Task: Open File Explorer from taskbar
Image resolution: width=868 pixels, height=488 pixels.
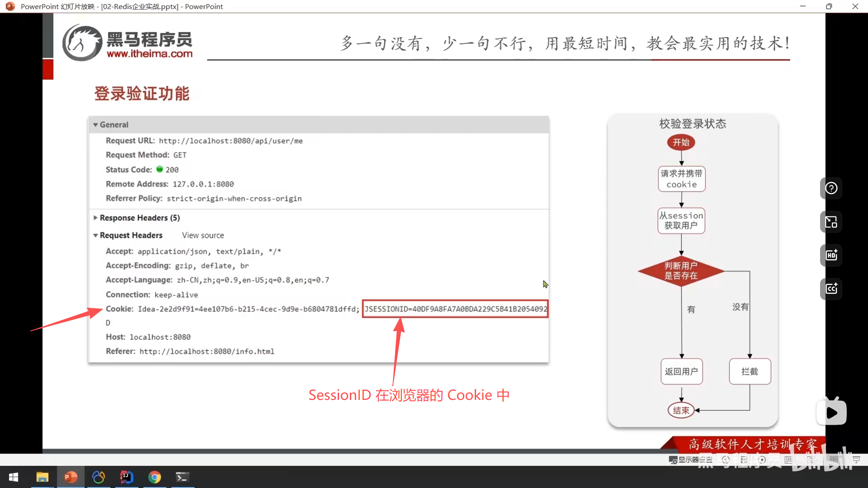Action: pos(42,477)
